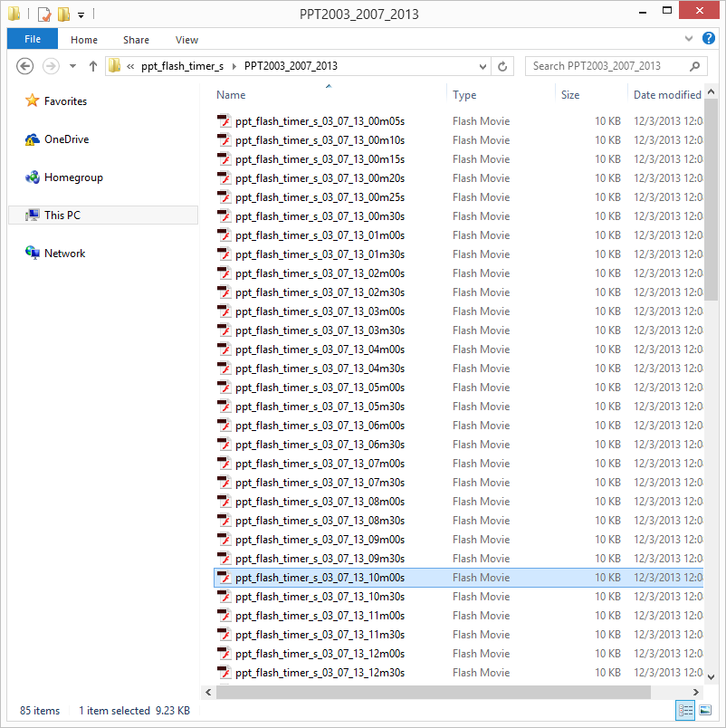Open the Quick Access Toolbar customize dropdown
The height and width of the screenshot is (728, 726).
[79, 14]
